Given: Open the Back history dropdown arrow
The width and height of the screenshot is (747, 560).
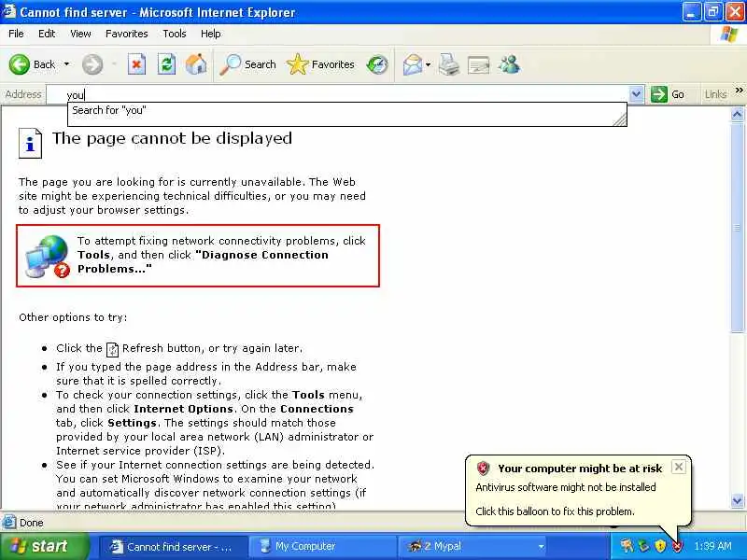Looking at the screenshot, I should (x=66, y=64).
